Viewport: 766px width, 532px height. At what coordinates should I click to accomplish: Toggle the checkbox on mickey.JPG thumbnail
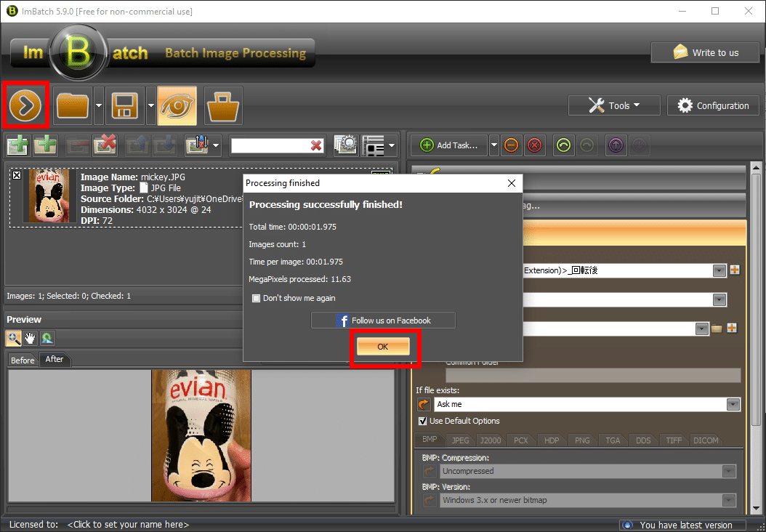[x=17, y=176]
